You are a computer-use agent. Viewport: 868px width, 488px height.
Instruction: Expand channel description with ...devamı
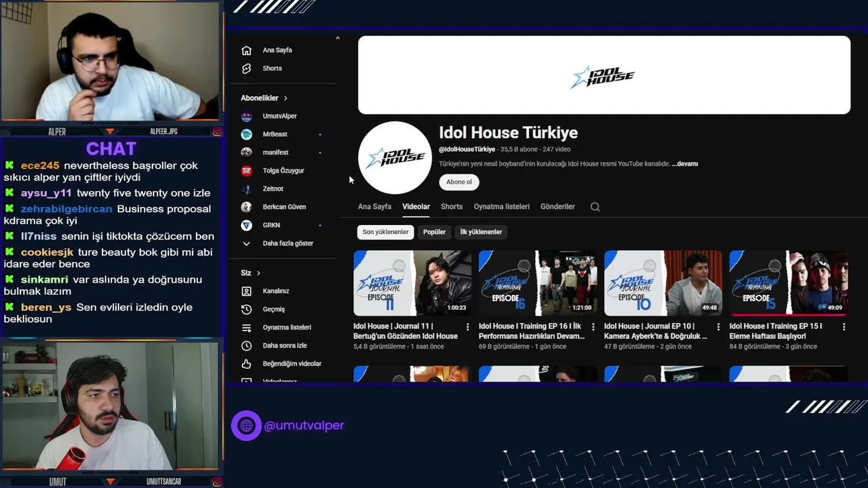pos(685,164)
